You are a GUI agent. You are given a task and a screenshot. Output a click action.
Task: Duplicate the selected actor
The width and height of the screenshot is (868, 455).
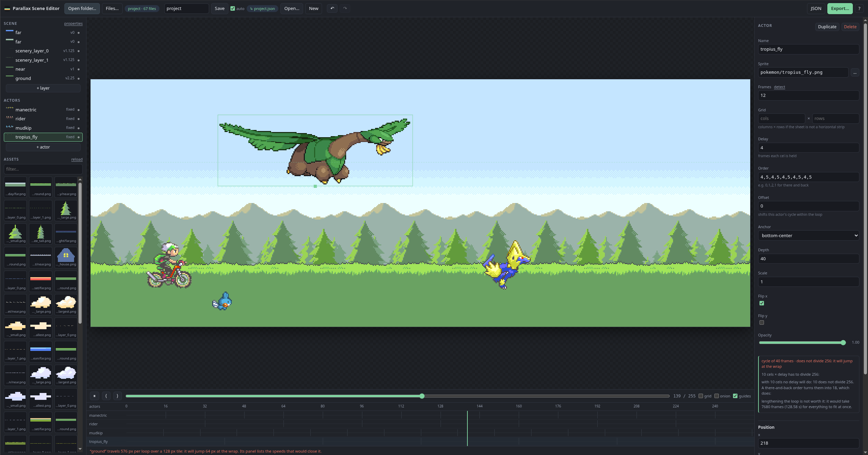pyautogui.click(x=827, y=27)
